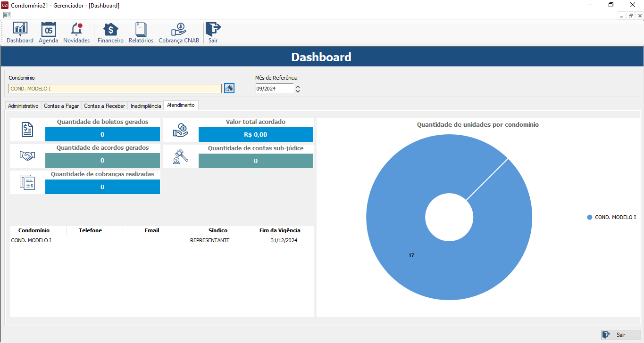The width and height of the screenshot is (644, 343).
Task: Click the acordos gerados value bar showing 0
Action: 102,161
